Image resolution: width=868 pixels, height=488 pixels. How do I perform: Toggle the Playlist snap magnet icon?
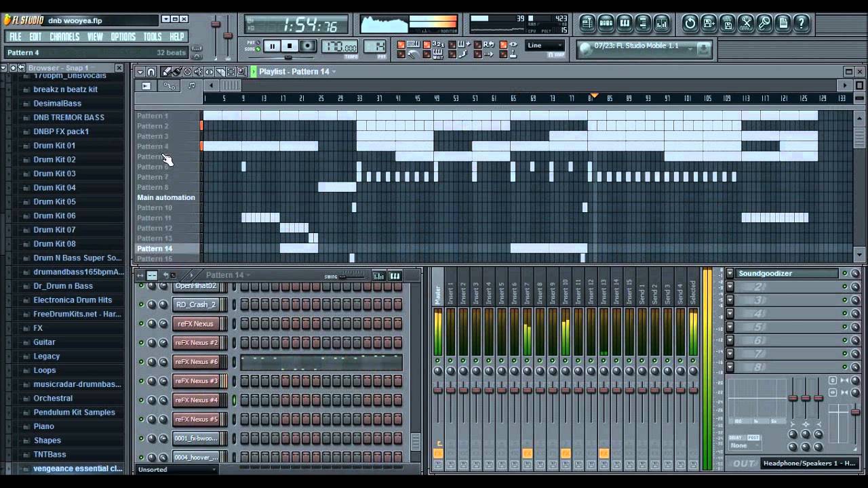(151, 71)
